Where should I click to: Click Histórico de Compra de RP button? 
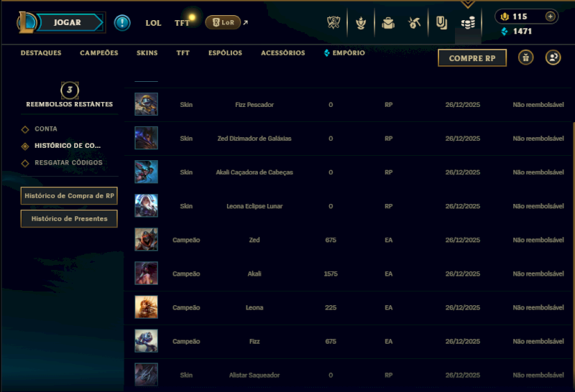[69, 196]
